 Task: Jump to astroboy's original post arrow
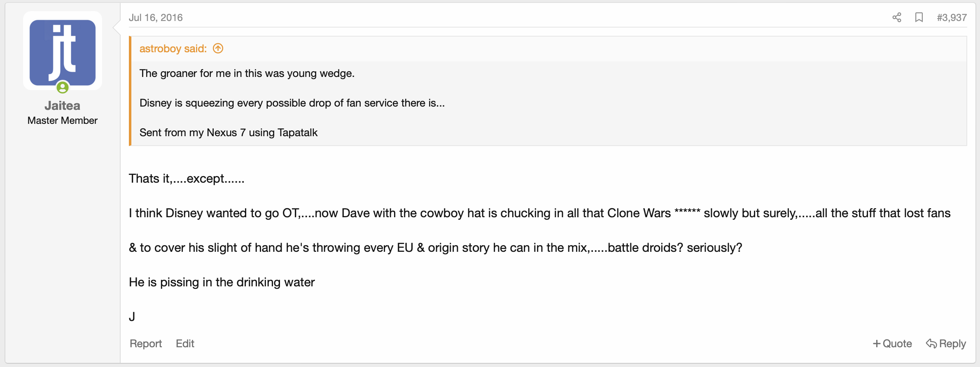(x=218, y=49)
